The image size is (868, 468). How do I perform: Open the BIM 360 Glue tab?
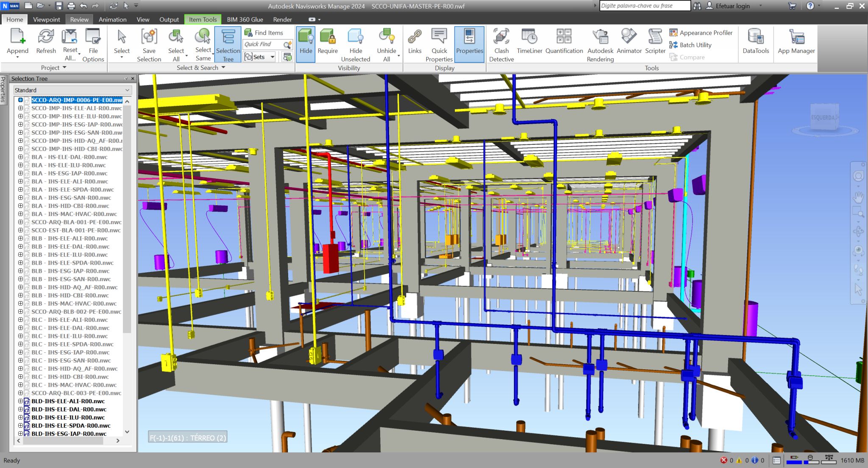(245, 19)
